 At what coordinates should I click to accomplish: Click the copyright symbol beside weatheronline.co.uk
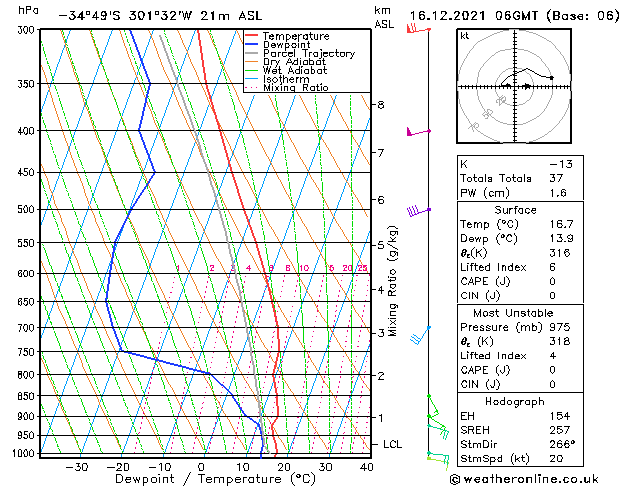456,477
